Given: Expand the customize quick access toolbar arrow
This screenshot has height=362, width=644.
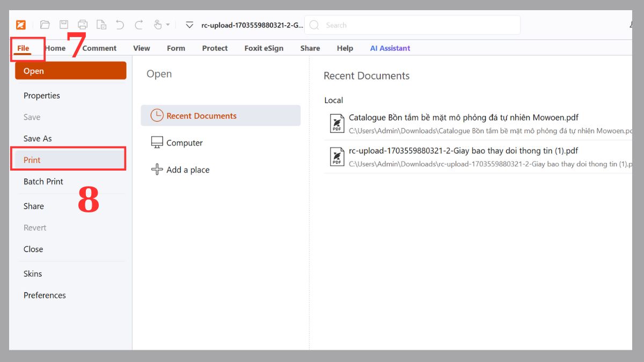Looking at the screenshot, I should pyautogui.click(x=189, y=25).
